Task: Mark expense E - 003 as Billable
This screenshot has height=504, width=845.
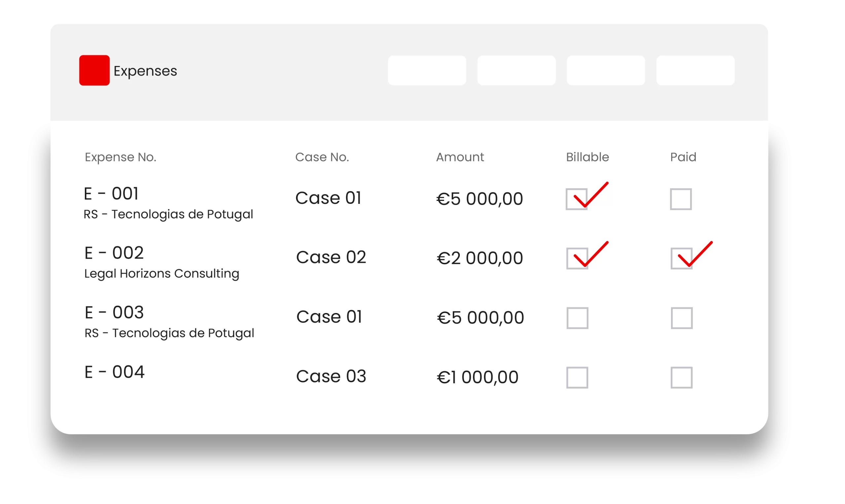Action: pos(577,318)
